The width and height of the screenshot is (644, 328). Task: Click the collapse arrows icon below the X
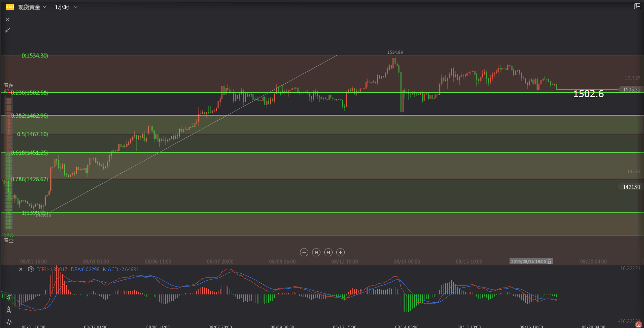click(x=8, y=30)
